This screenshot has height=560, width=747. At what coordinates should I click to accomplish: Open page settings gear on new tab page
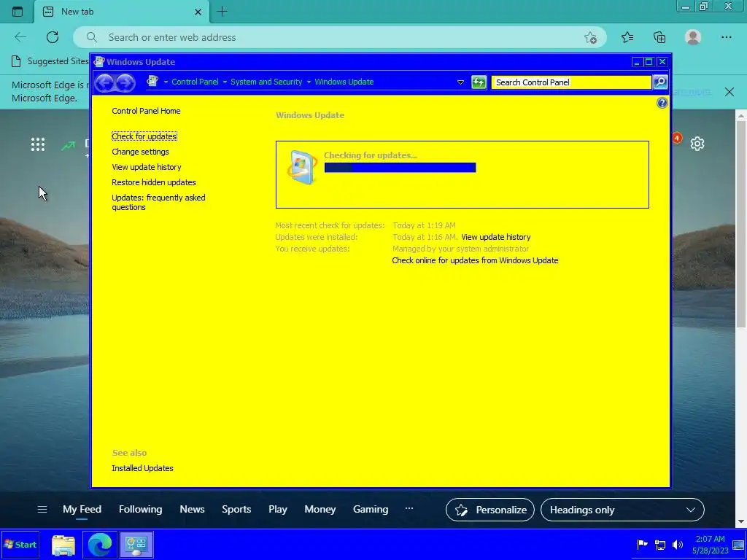[x=697, y=144]
